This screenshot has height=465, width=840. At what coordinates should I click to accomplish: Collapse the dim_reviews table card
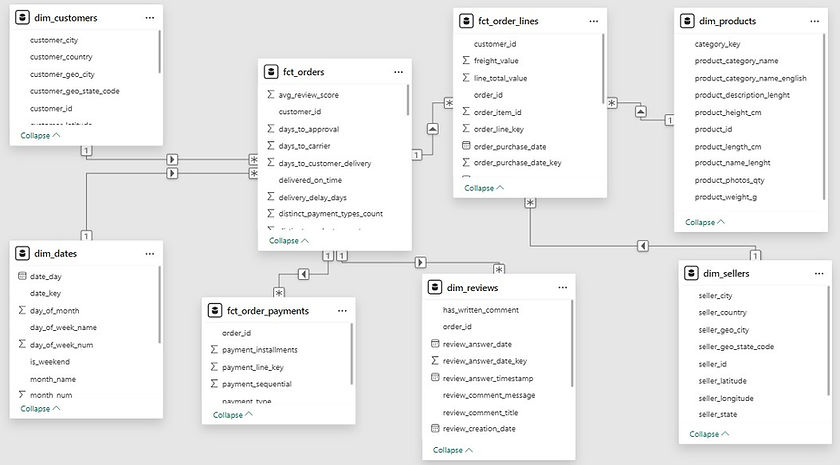pos(453,450)
